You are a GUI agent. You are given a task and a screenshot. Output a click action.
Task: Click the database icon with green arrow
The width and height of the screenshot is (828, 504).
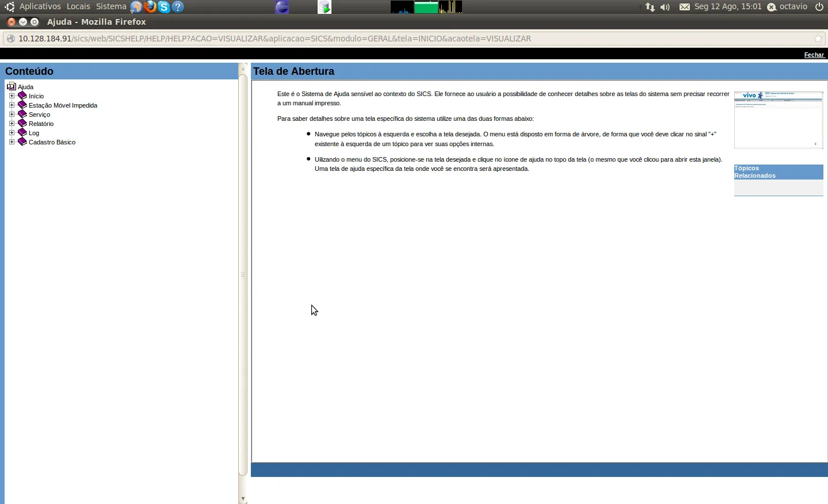(325, 7)
